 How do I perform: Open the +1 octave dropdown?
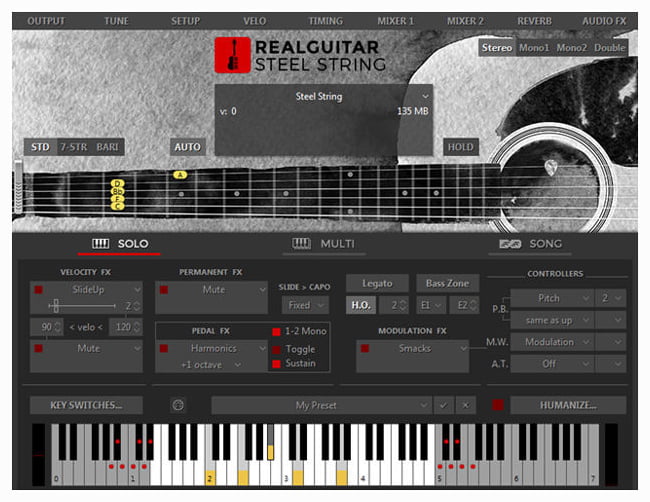point(211,365)
